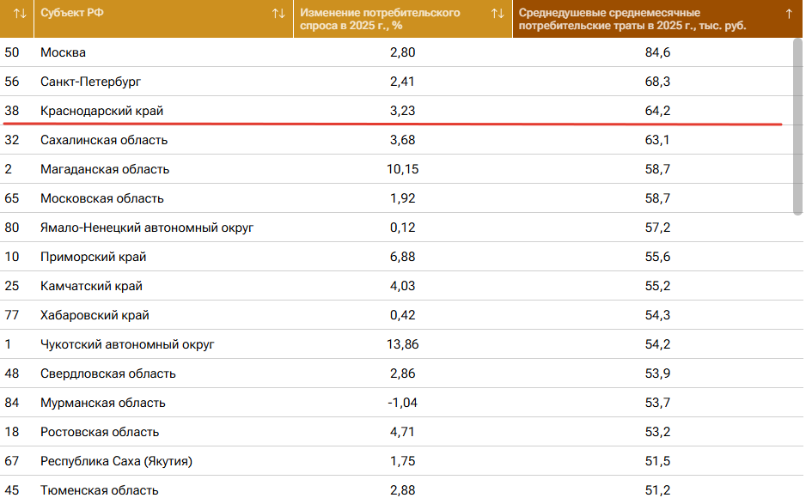Click value 0,12 for Ямало-Ненецкий округ
Screen dimensions: 812x504
click(403, 228)
